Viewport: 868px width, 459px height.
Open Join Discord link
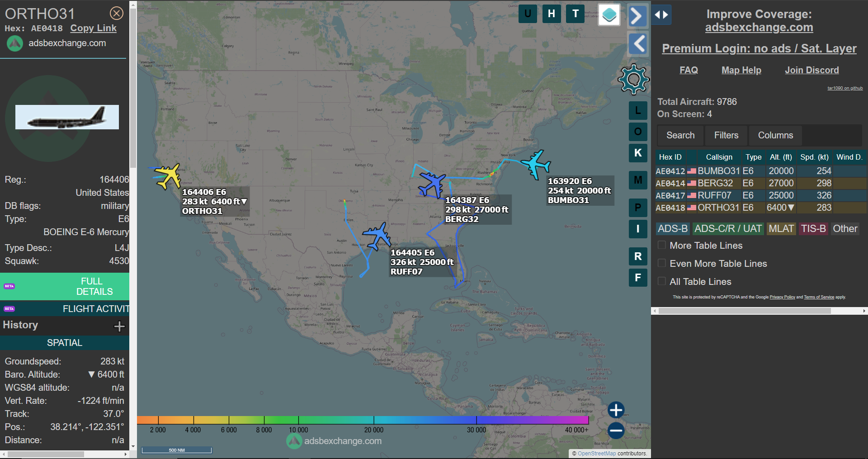click(811, 70)
